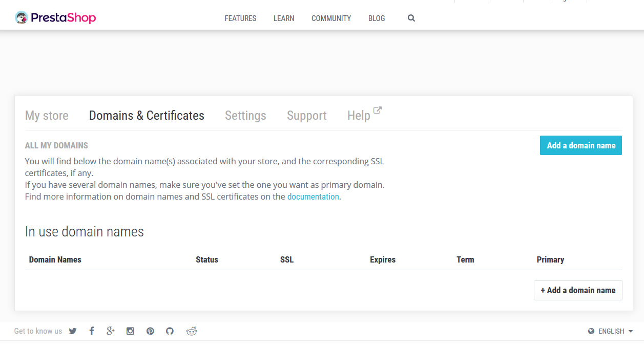Open the Twitter social link
The height and width of the screenshot is (349, 644).
click(73, 331)
